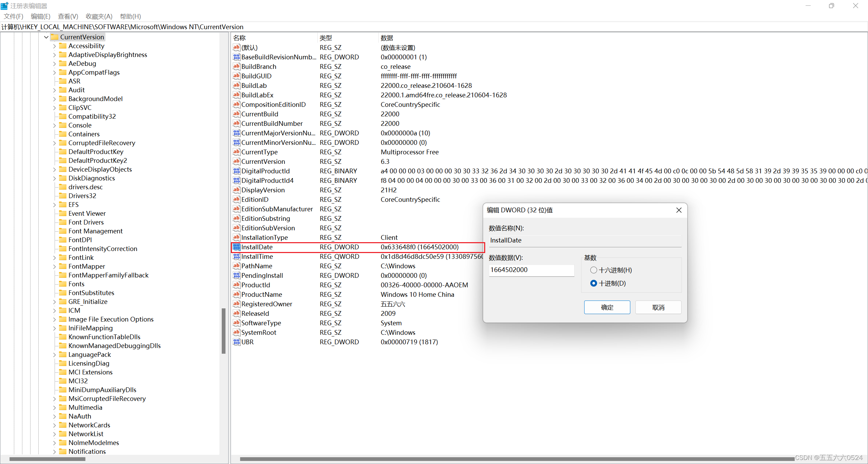Image resolution: width=868 pixels, height=464 pixels.
Task: Select the Decimal (十进制) radio button
Action: (x=593, y=283)
